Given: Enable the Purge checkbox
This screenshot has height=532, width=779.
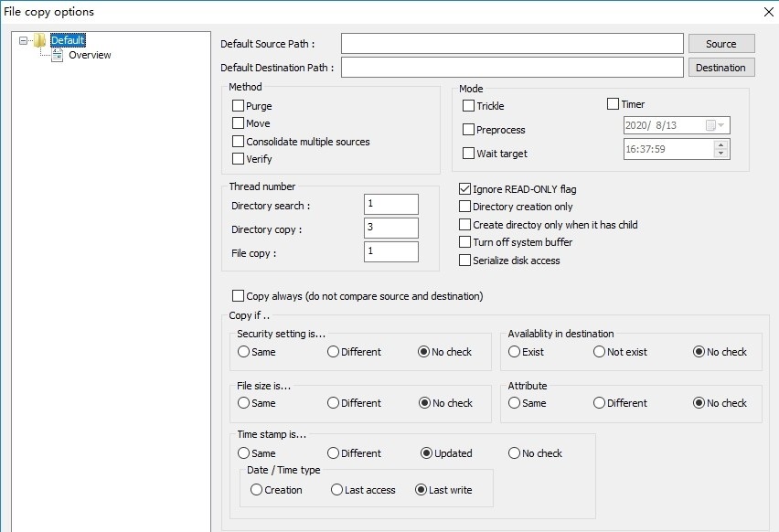Looking at the screenshot, I should pos(238,106).
